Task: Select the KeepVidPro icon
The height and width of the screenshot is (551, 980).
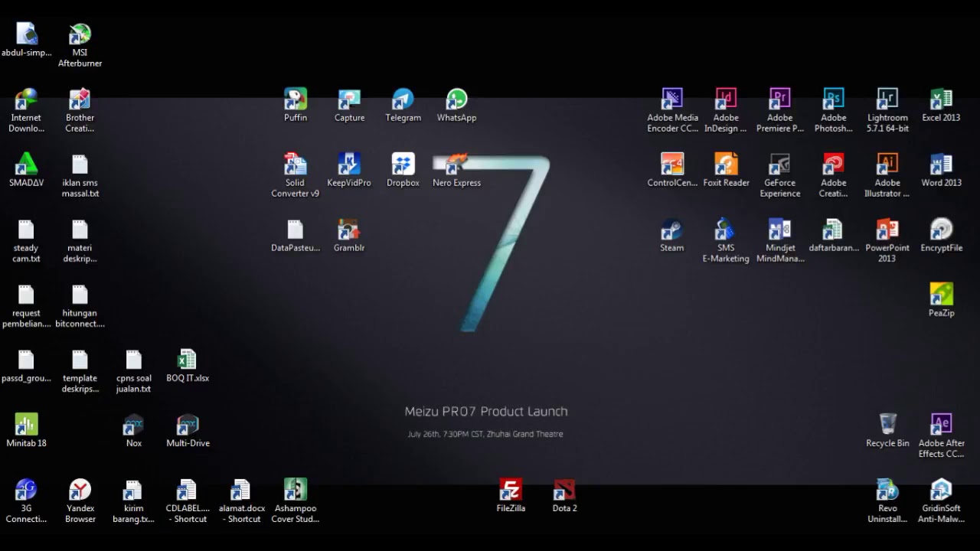Action: 349,165
